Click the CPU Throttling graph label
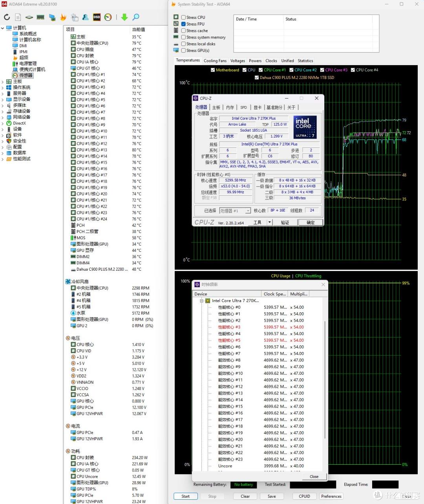424x504 pixels. 308,276
